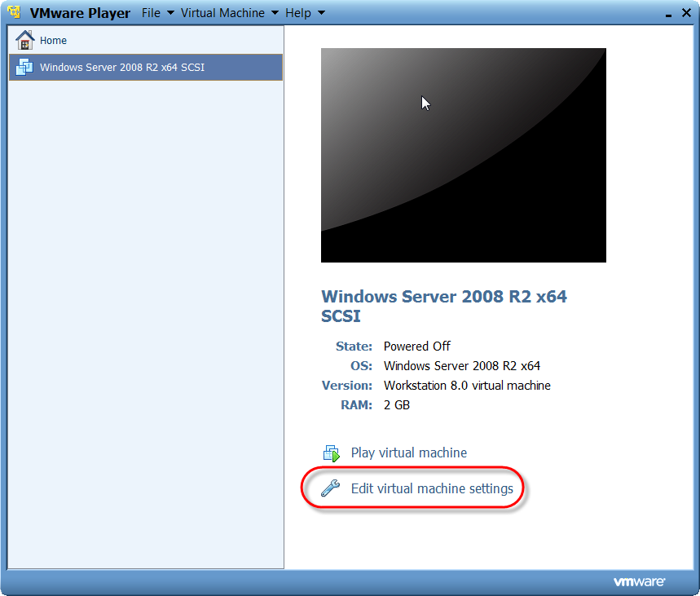Click the wrench settings icon

[330, 488]
